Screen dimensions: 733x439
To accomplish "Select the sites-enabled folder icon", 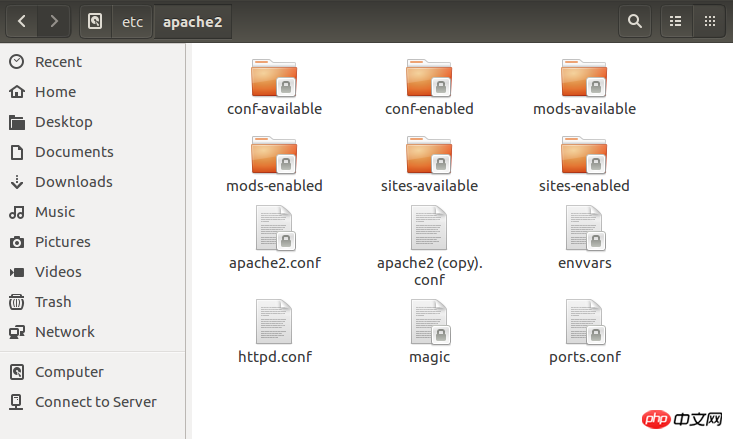I will click(x=584, y=155).
